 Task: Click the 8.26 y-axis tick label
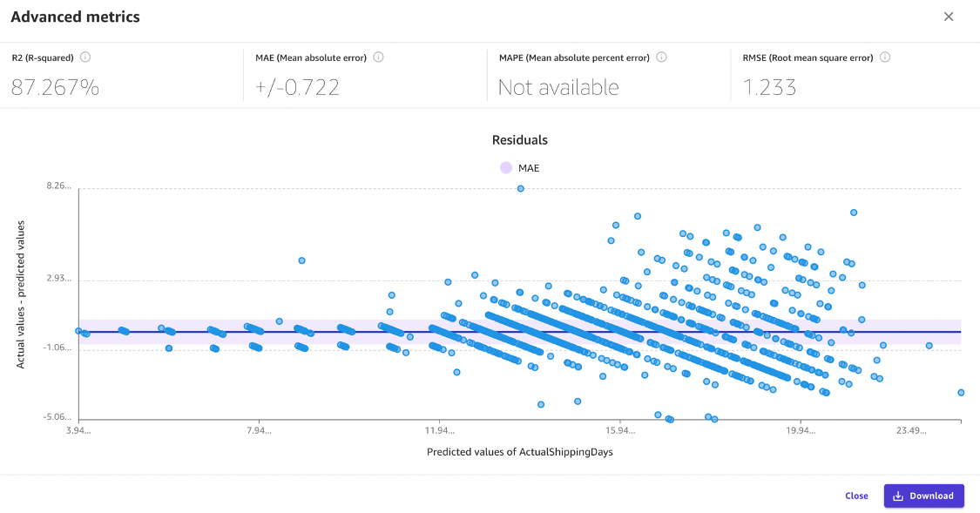(x=57, y=187)
